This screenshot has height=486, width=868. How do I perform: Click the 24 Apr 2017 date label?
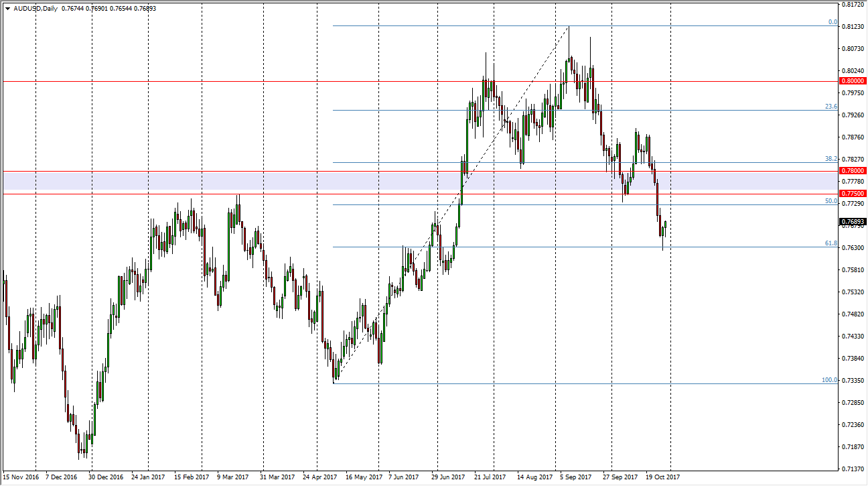(319, 477)
